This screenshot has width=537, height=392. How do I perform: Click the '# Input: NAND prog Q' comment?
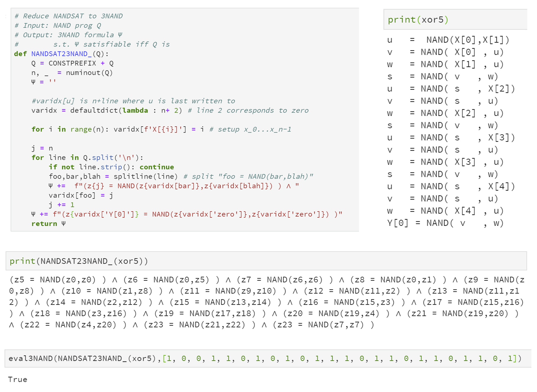(x=58, y=25)
